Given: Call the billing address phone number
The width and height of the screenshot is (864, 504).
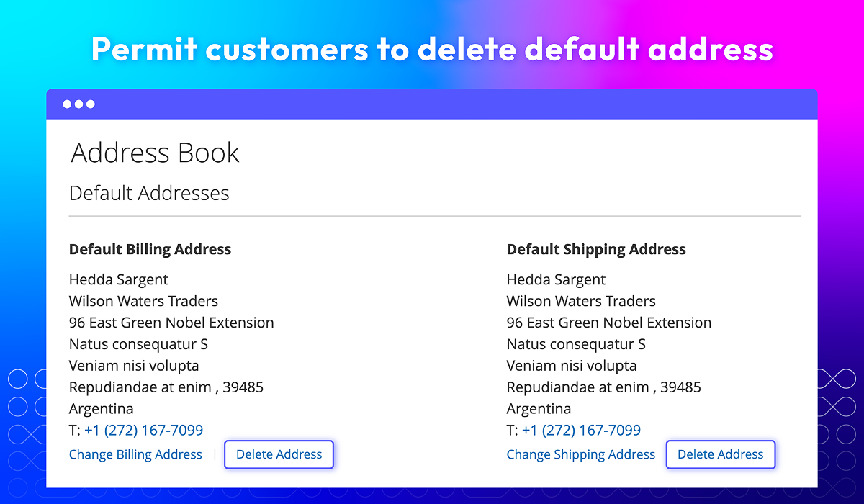Looking at the screenshot, I should coord(143,431).
